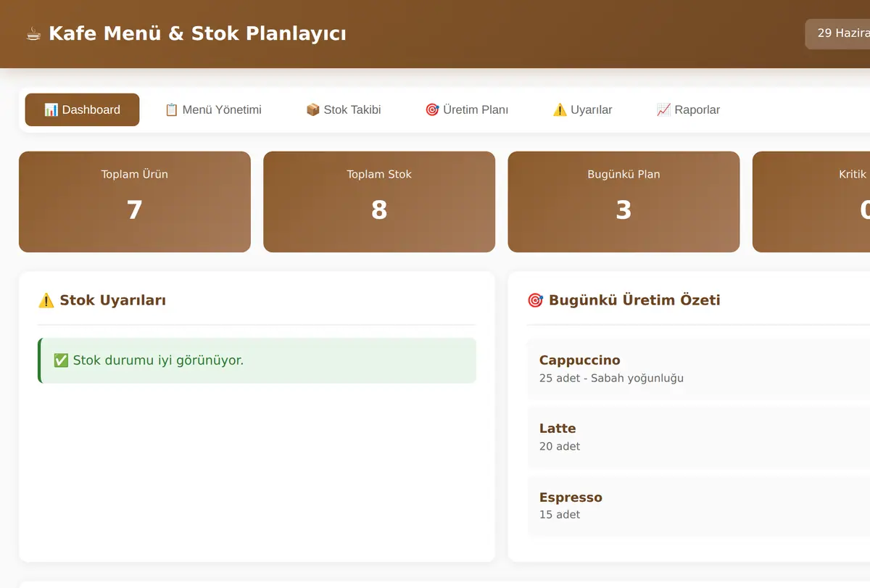This screenshot has width=870, height=588.
Task: Switch to Menü Yönetimi tab
Action: 213,109
